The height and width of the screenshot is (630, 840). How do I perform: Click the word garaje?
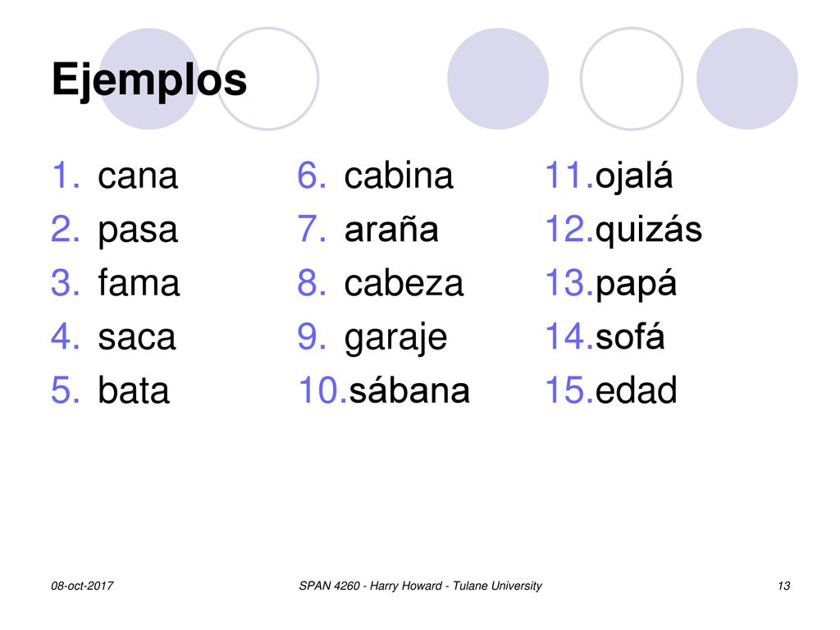tap(395, 339)
